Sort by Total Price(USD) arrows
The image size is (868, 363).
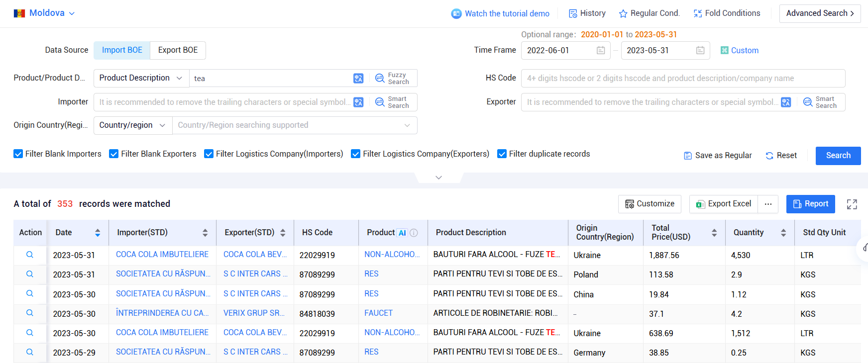tap(714, 233)
